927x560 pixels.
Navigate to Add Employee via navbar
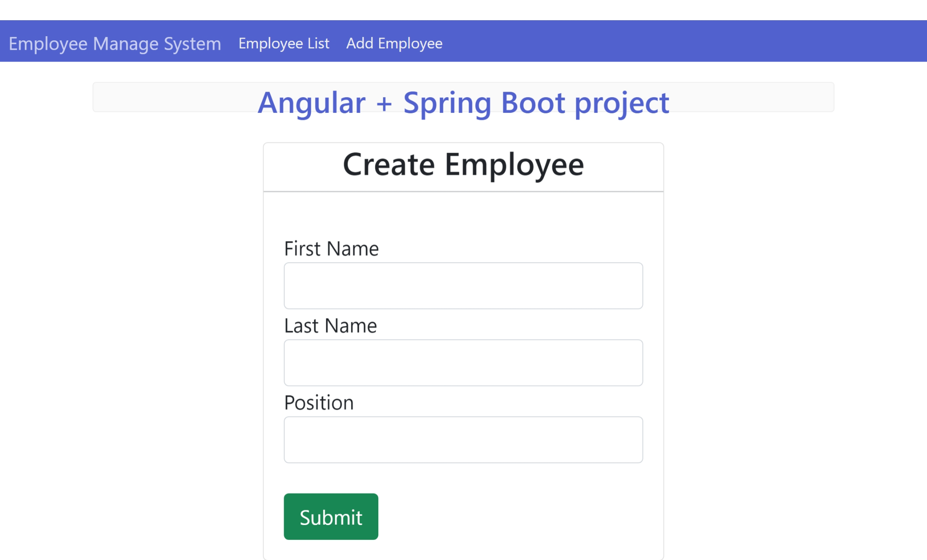pos(393,43)
